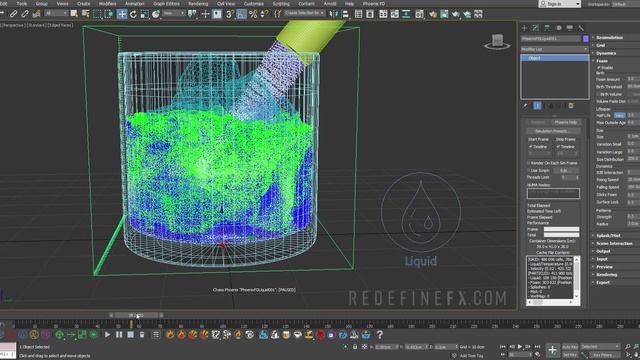This screenshot has width=640, height=360.
Task: Click the NUMA Nodes input field
Action: (x=553, y=193)
